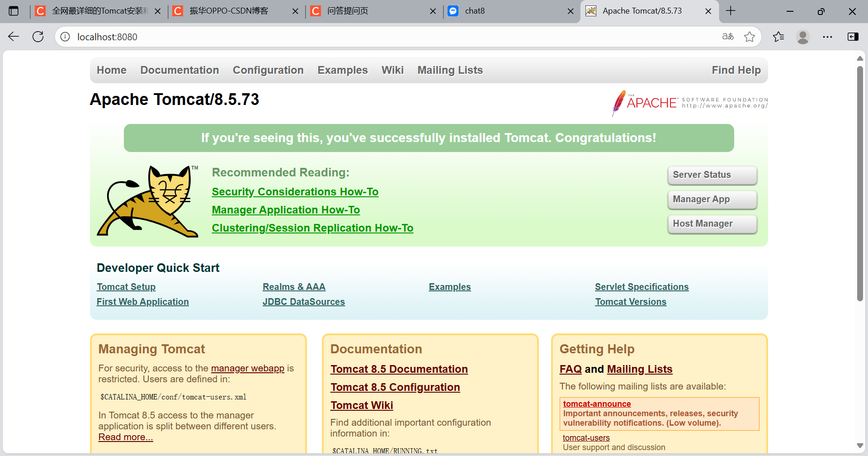
Task: Restore down the browser window
Action: [821, 11]
